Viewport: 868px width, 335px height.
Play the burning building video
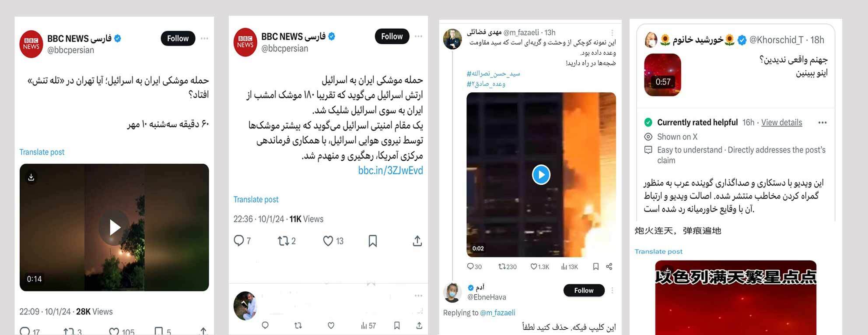click(x=541, y=175)
